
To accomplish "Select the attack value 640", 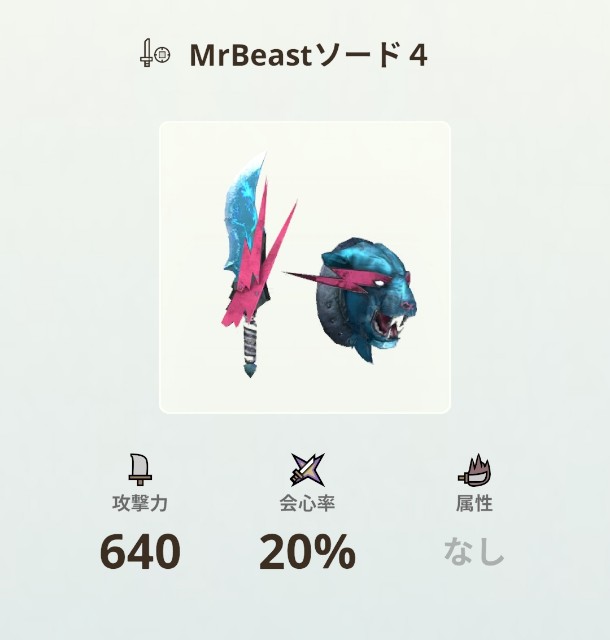I will point(140,552).
